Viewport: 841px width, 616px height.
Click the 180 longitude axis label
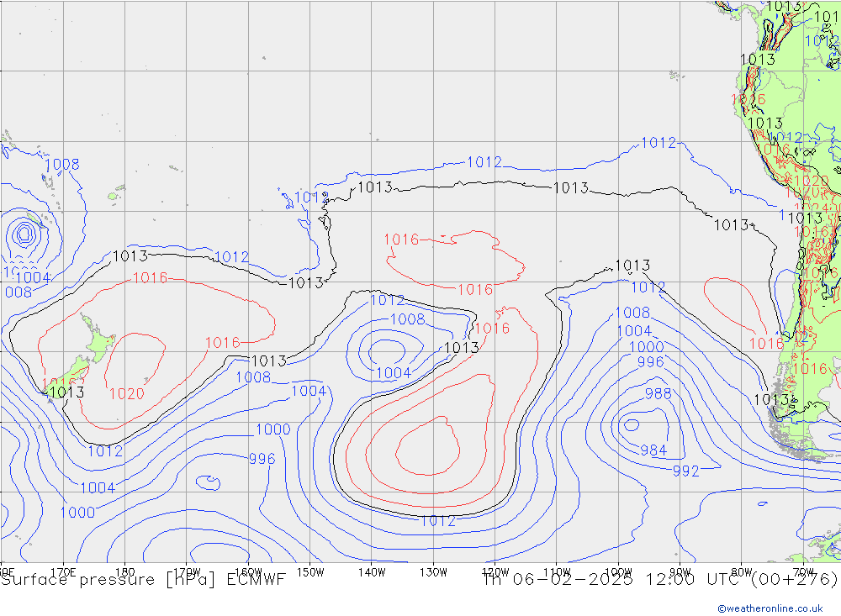pos(124,572)
